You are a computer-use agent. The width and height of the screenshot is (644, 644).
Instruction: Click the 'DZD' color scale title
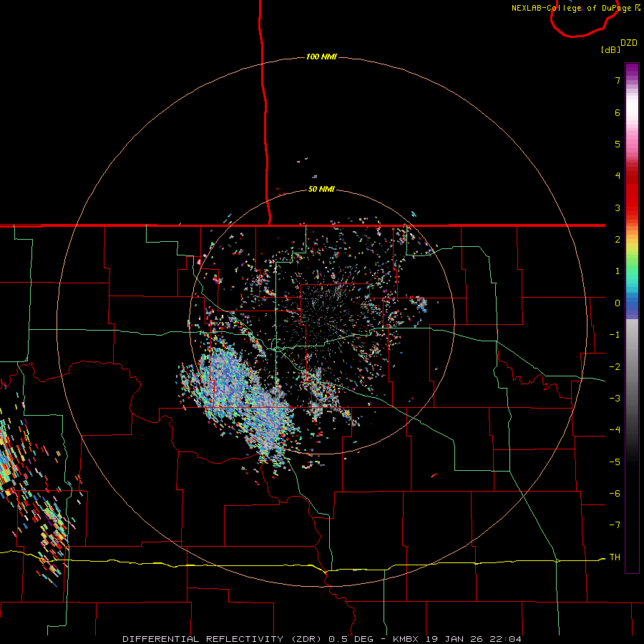click(x=629, y=43)
